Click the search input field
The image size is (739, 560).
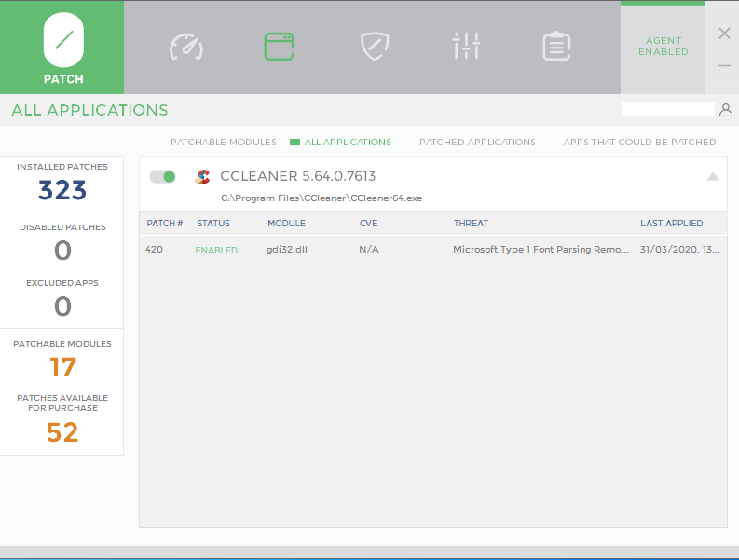coord(668,109)
